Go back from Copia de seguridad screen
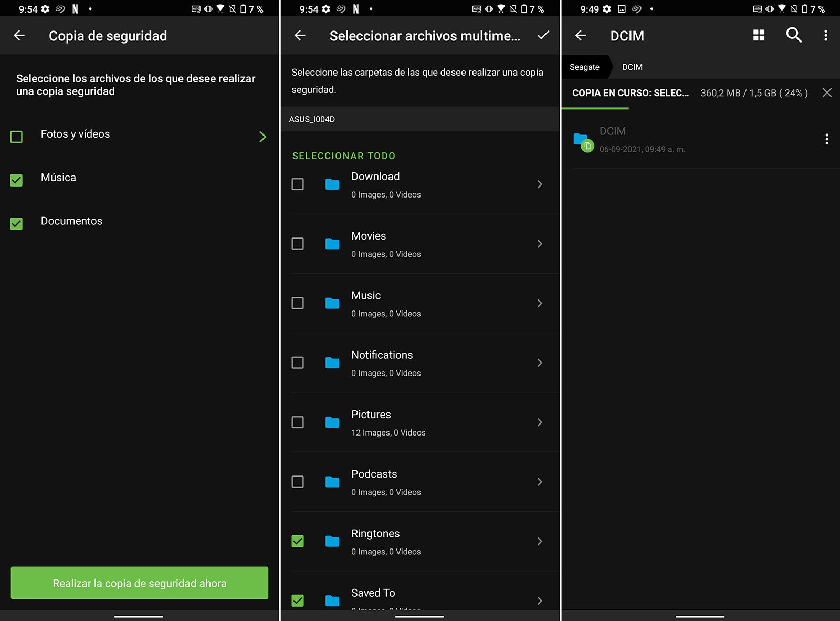Screen dimensions: 840x621 [19, 36]
